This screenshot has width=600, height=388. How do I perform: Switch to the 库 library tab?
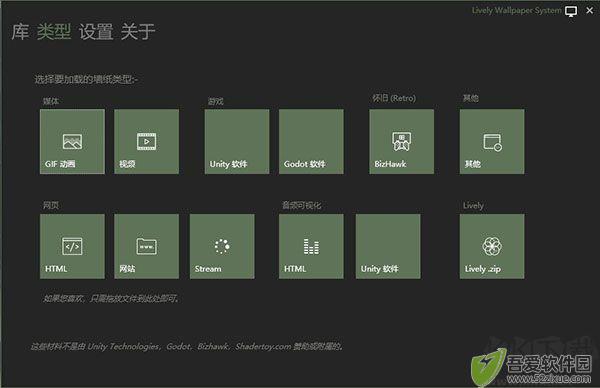(20, 32)
